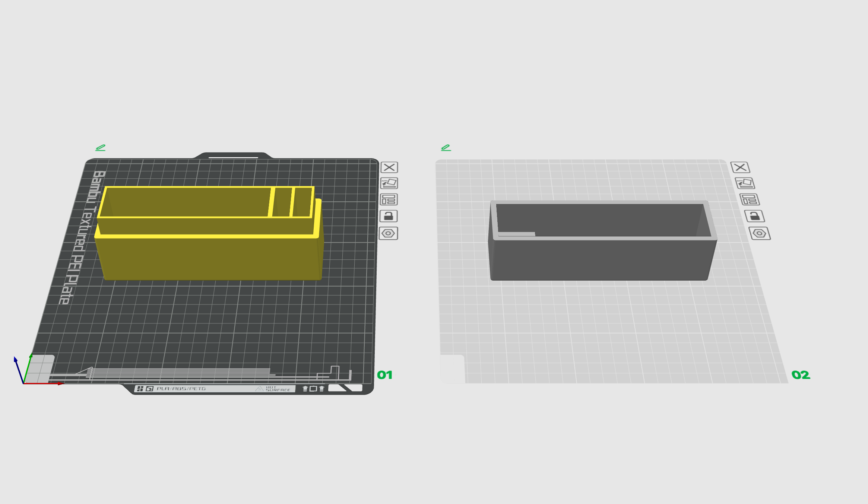Edit plate 02 name via pencil icon

[x=446, y=148]
